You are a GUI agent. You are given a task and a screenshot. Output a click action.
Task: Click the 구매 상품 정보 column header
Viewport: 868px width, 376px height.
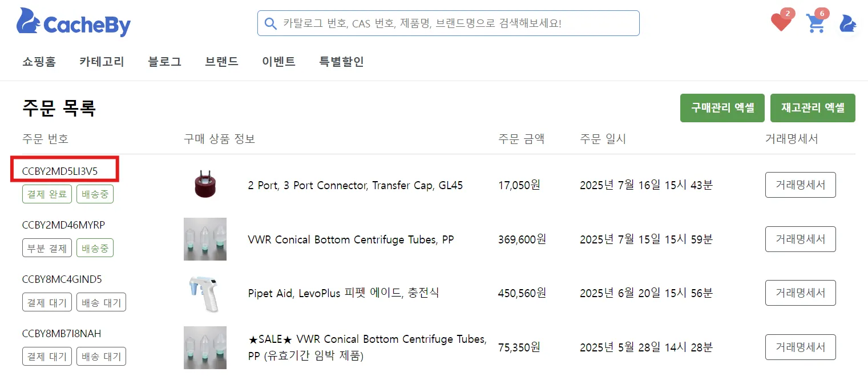pos(219,139)
